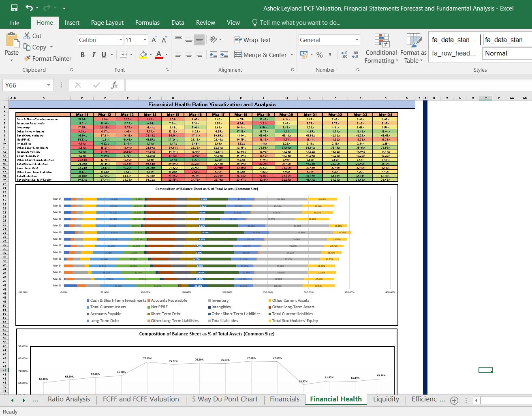The height and width of the screenshot is (416, 532).
Task: Open the File menu
Action: pos(15,23)
